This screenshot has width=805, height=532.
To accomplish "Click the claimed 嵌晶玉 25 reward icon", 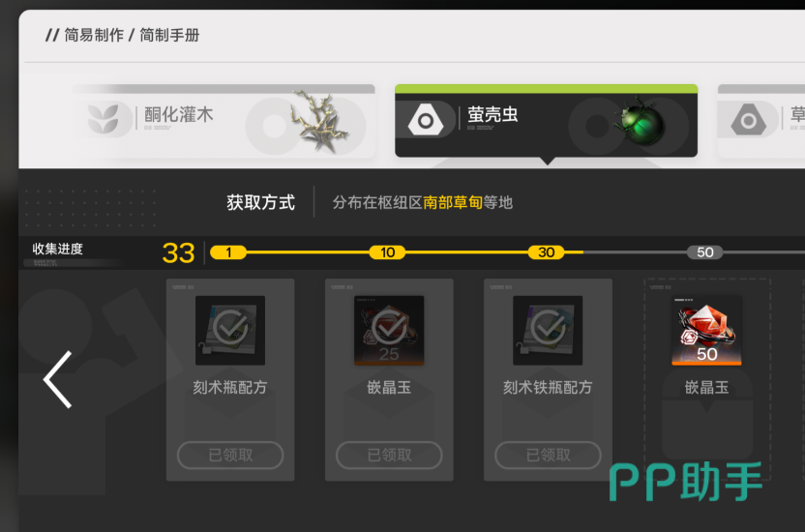I will click(x=389, y=331).
